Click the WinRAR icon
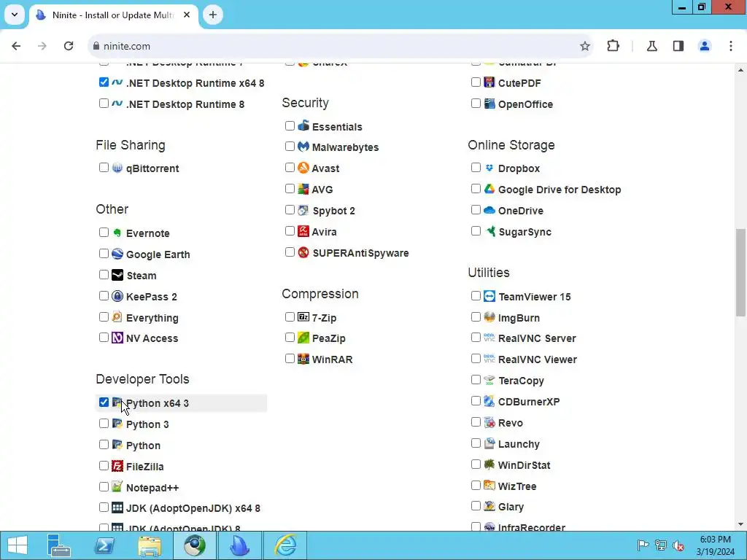This screenshot has width=747, height=560. pyautogui.click(x=303, y=359)
